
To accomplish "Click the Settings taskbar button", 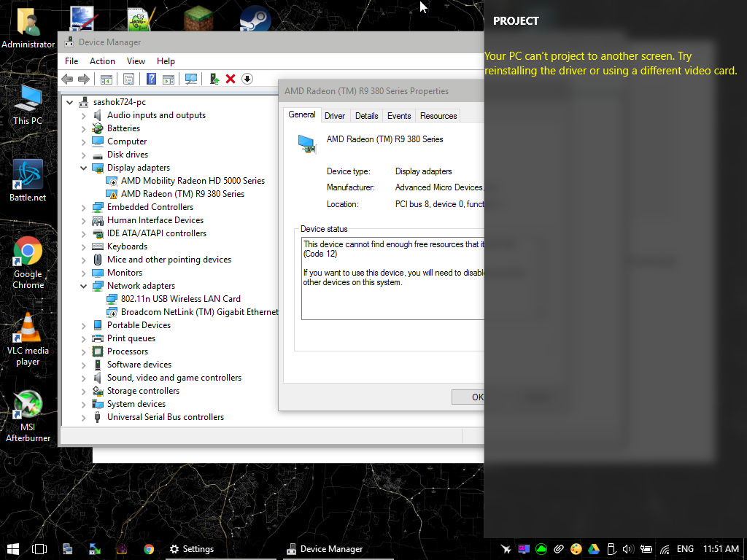I will click(191, 549).
